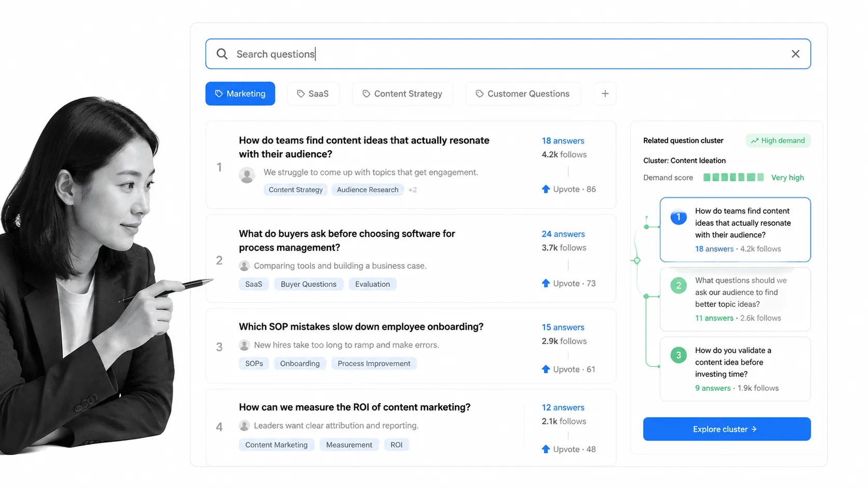Click Content Strategy tag under first question
868x489 pixels.
295,190
